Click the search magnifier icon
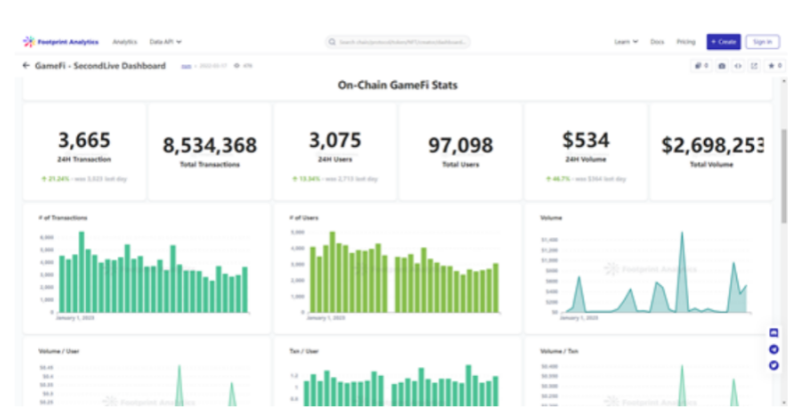This screenshot has height=417, width=796. [x=332, y=42]
